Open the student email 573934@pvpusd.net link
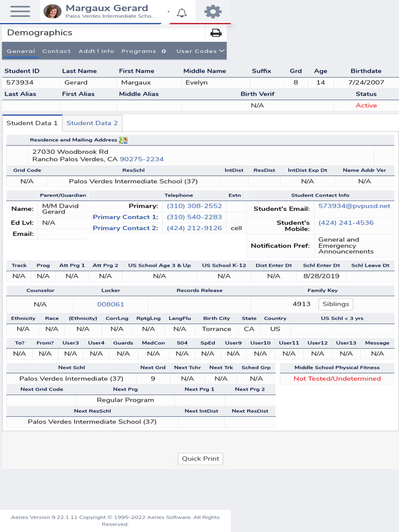This screenshot has height=532, width=399. pos(354,206)
